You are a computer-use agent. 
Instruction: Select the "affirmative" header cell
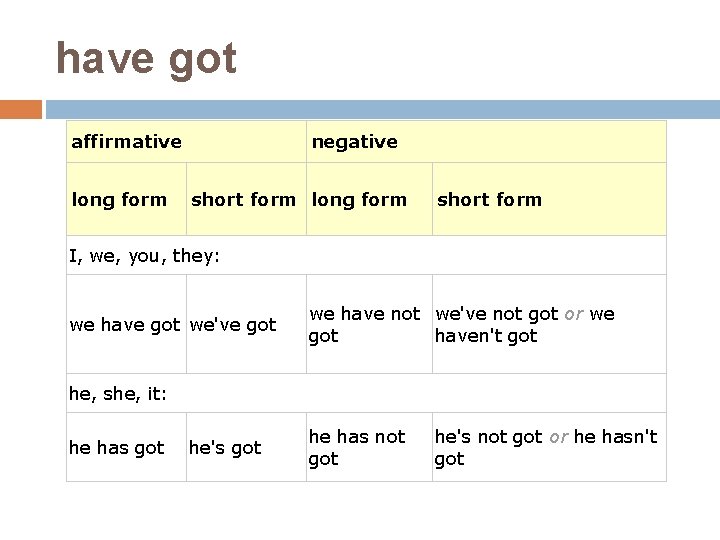(x=127, y=142)
